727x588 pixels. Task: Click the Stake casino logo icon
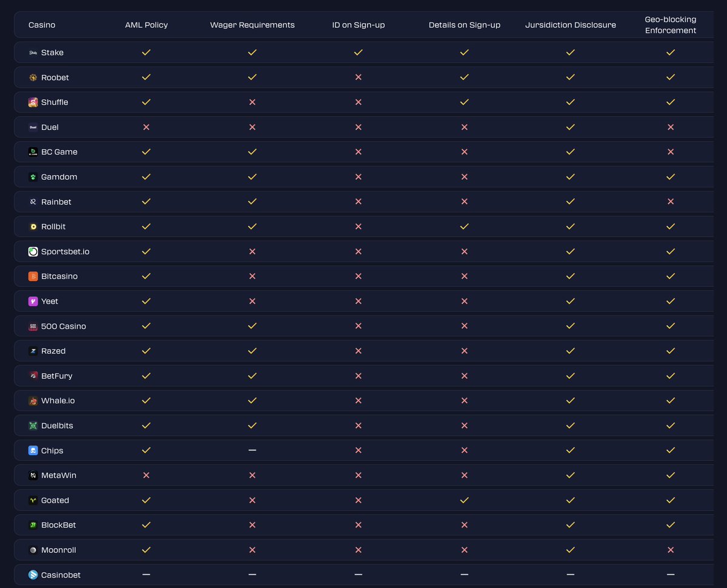tap(33, 53)
